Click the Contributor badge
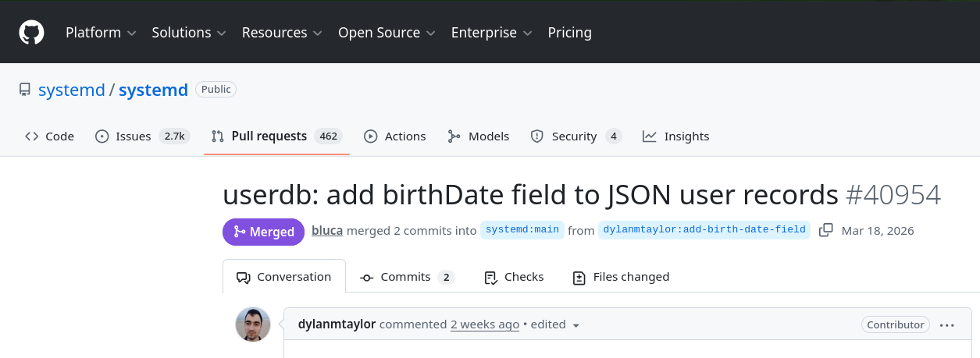This screenshot has width=980, height=358. 896,324
